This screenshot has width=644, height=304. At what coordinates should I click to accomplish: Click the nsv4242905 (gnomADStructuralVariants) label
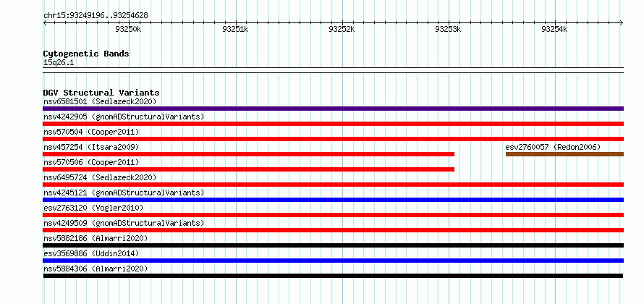click(124, 117)
